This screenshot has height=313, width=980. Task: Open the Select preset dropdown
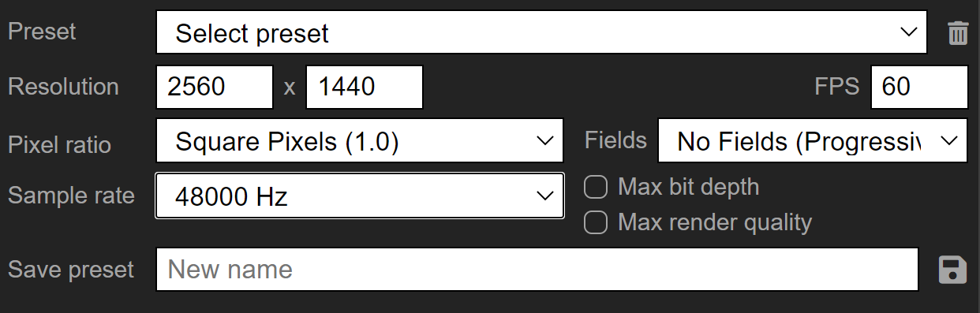click(541, 32)
